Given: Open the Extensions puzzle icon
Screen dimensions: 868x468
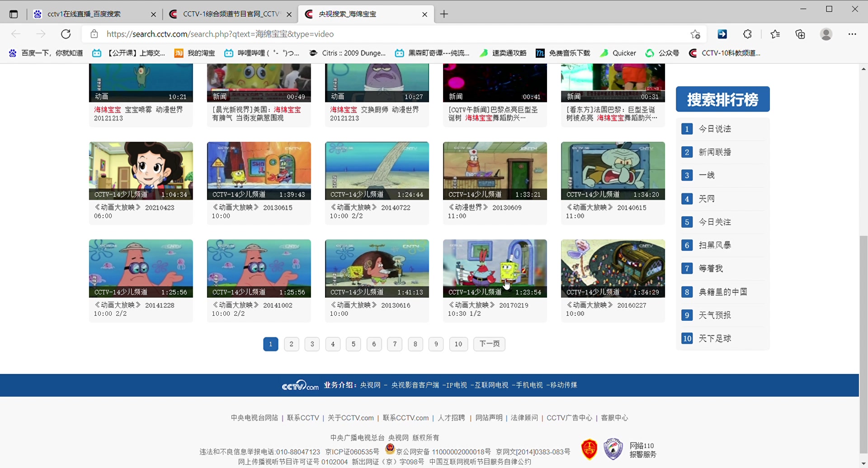Looking at the screenshot, I should (x=748, y=34).
